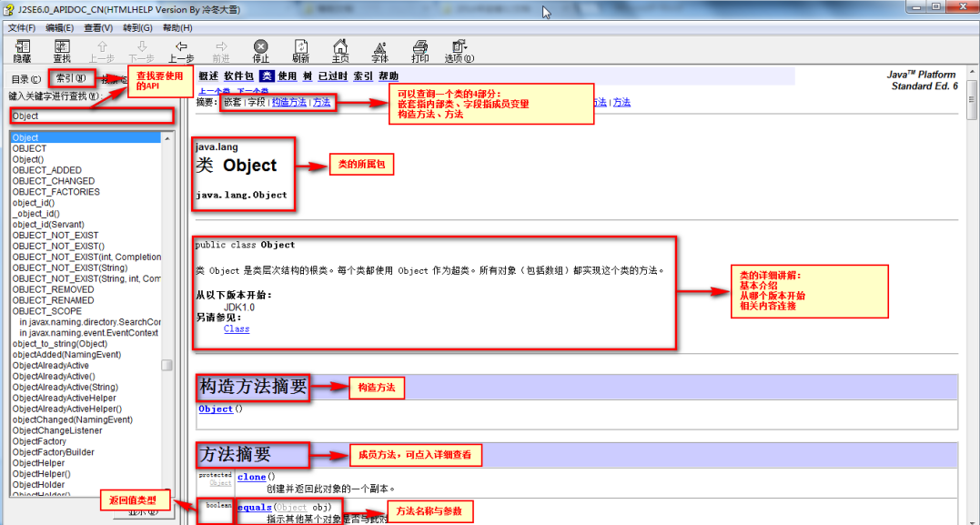This screenshot has width=980, height=525.
Task: Open the clone() method link
Action: pos(252,477)
